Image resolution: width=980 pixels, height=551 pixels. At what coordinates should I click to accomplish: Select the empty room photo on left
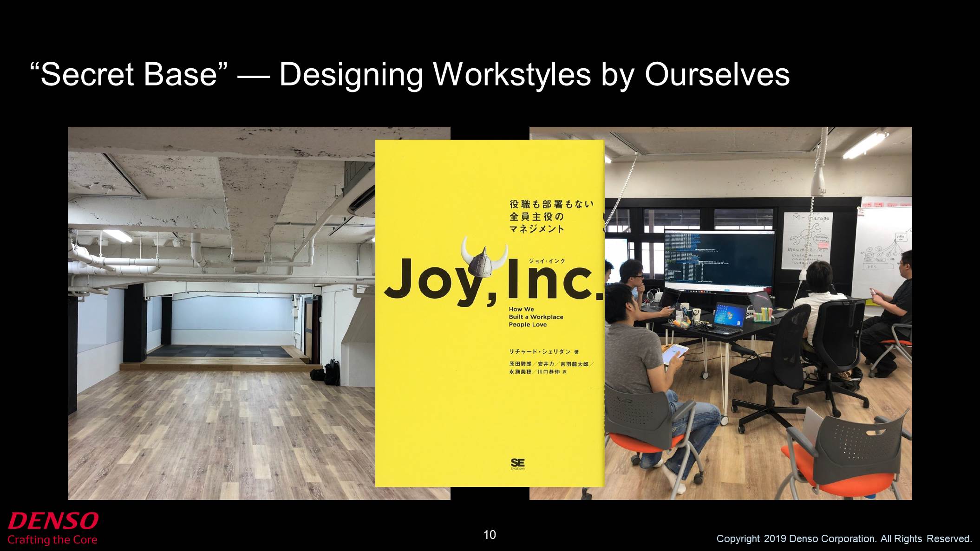(x=222, y=313)
